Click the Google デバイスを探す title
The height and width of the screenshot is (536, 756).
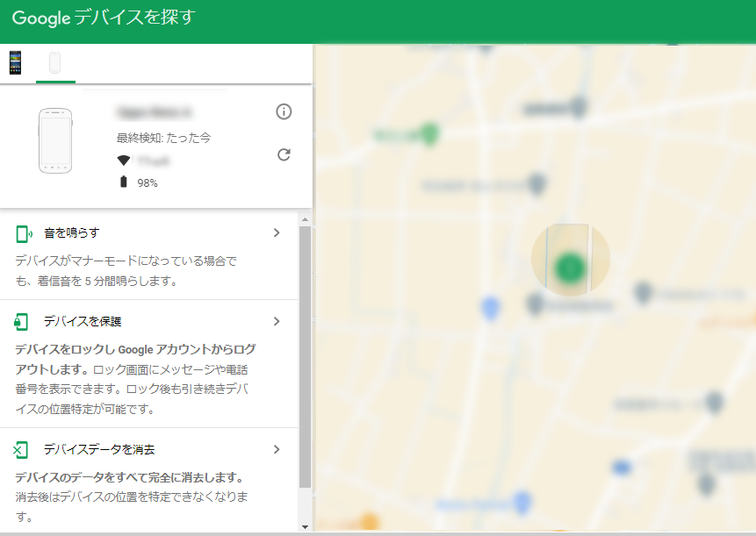tap(104, 18)
